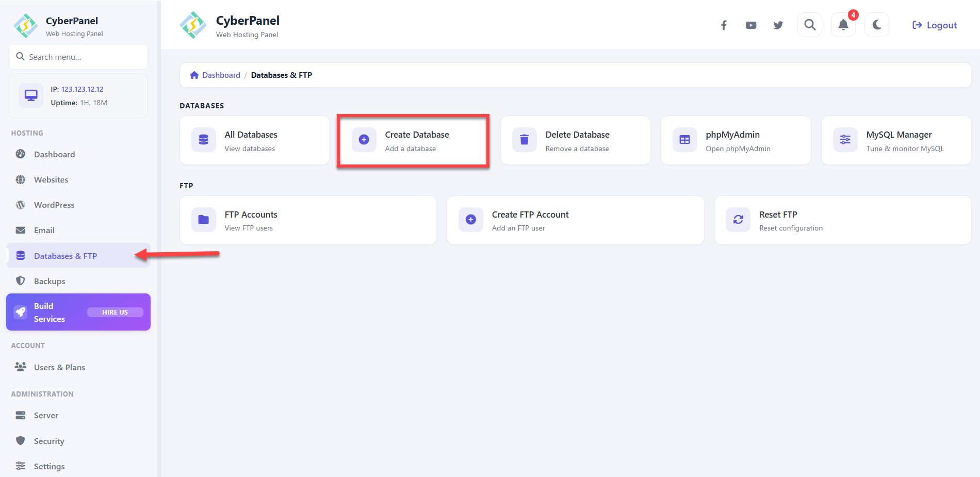
Task: Open FTP Accounts card title
Action: tap(251, 215)
